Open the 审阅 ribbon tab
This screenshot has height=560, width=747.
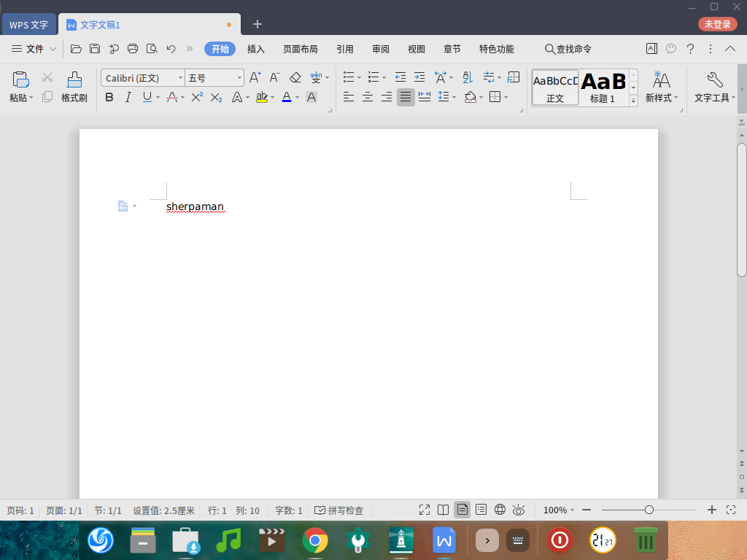click(x=381, y=49)
